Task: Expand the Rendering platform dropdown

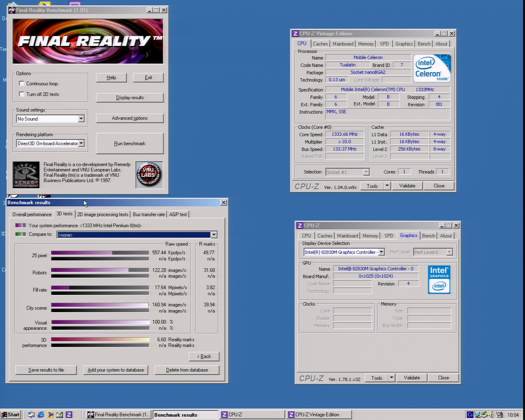Action: (81, 144)
